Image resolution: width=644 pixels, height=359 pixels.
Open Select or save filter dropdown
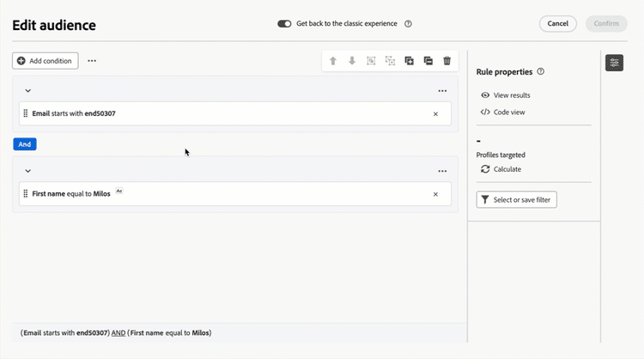[516, 199]
